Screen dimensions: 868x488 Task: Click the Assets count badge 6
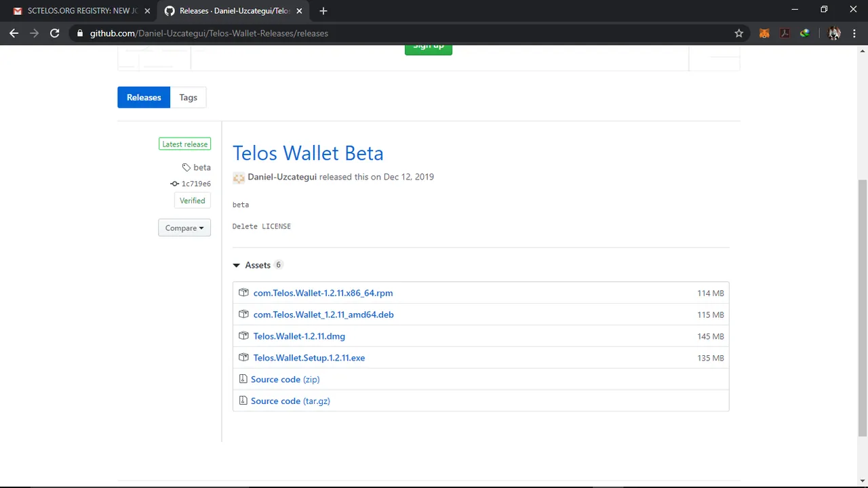coord(278,265)
